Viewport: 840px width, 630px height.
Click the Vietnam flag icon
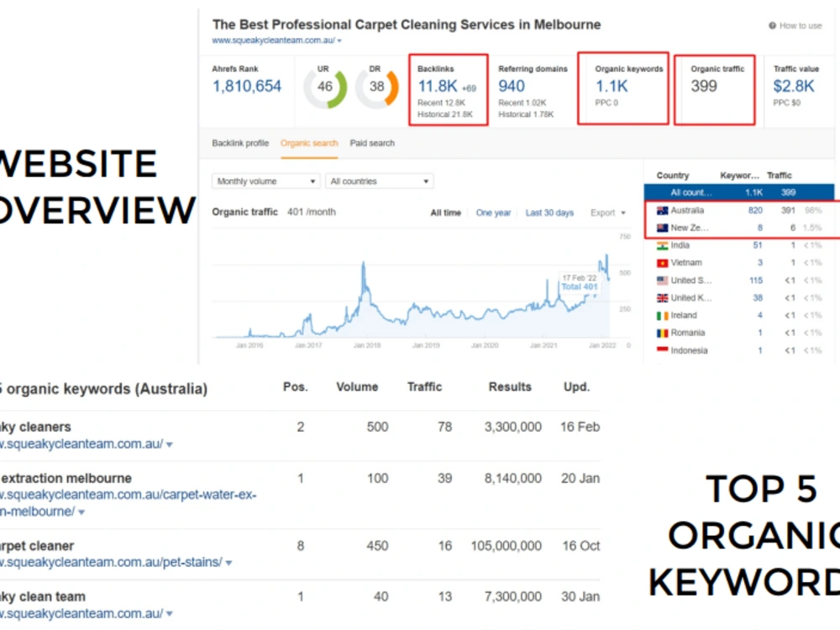click(662, 262)
